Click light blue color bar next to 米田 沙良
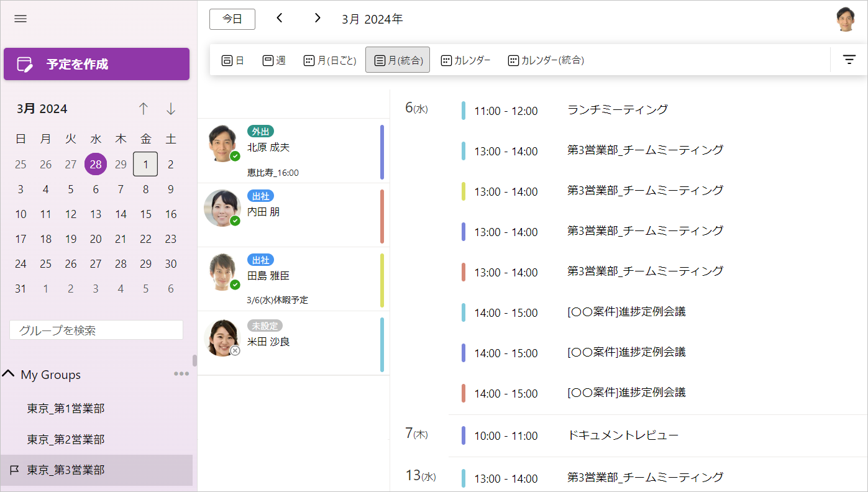The width and height of the screenshot is (868, 492). [x=382, y=345]
